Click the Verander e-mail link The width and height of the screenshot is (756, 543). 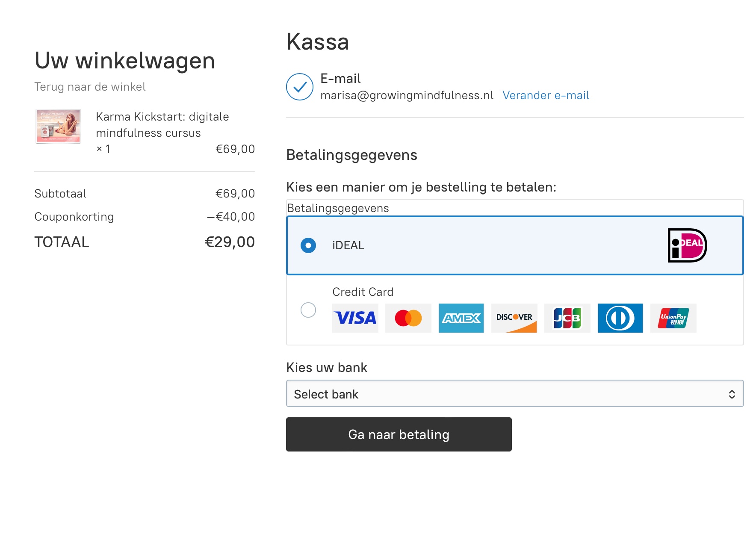[546, 95]
